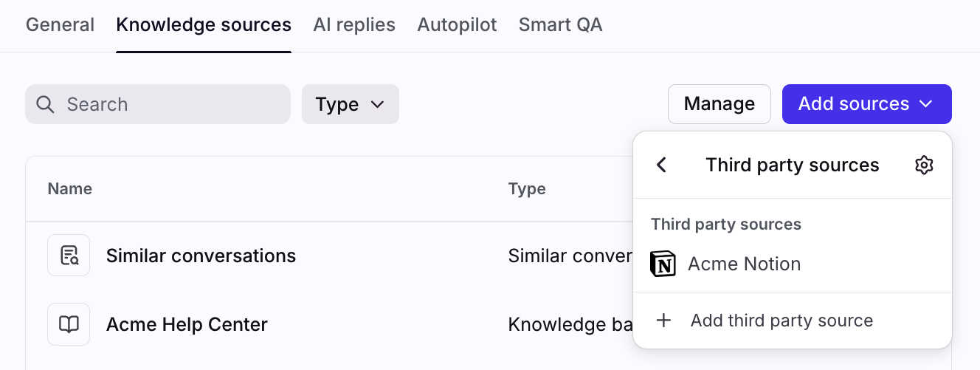This screenshot has height=370, width=980.
Task: Go back using the left chevron
Action: tap(662, 165)
